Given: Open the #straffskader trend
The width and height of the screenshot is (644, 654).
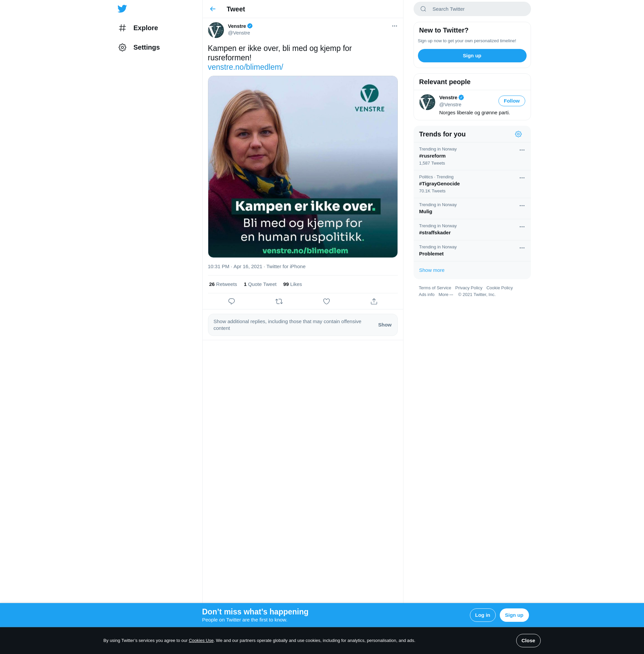Looking at the screenshot, I should click(472, 230).
